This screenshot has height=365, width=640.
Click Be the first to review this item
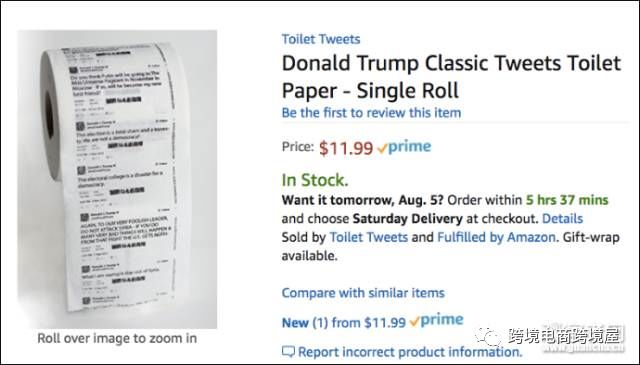(x=371, y=113)
